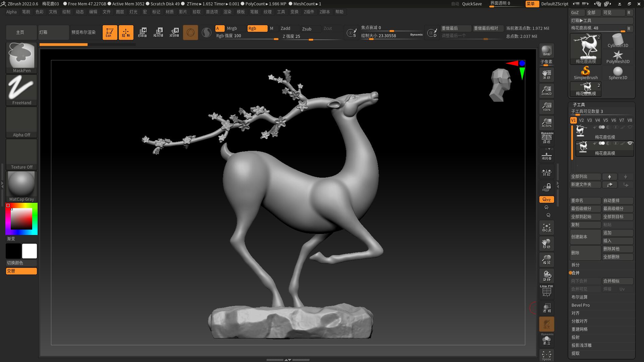Collapse the 子工具 panel header
This screenshot has height=362, width=644.
pos(578,105)
